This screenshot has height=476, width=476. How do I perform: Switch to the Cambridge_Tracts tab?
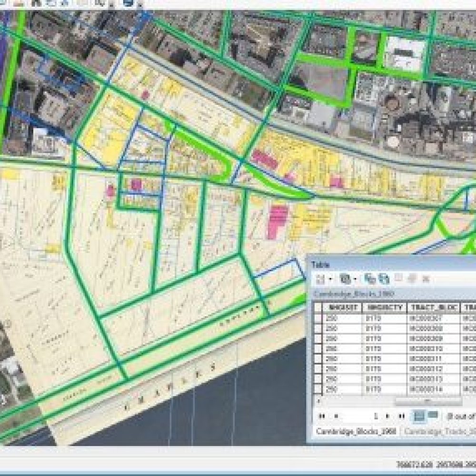(438, 431)
